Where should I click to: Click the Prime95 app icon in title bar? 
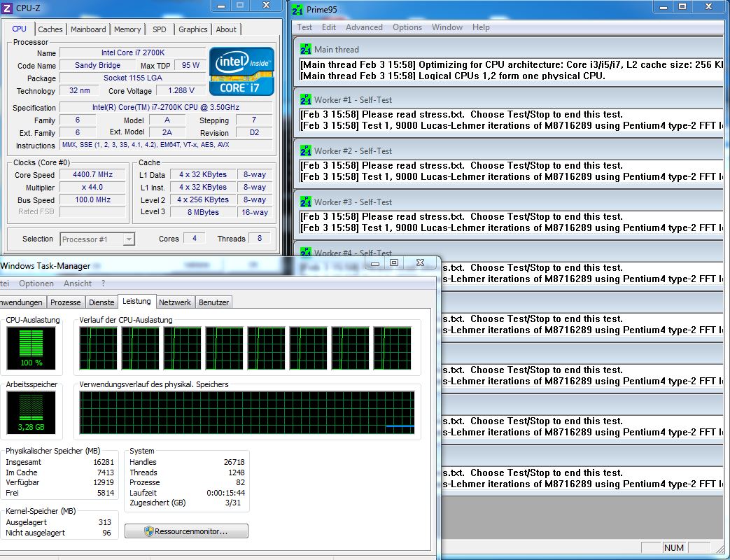pos(297,9)
